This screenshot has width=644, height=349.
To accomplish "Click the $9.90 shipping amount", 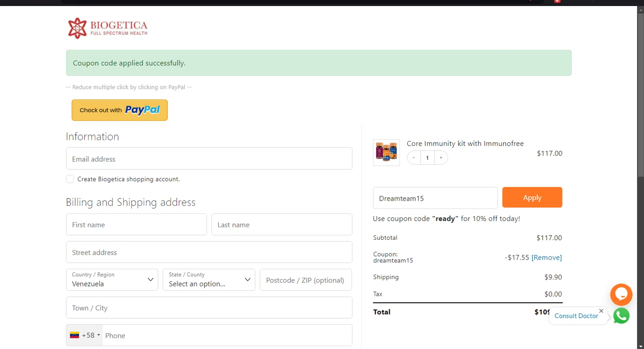I will (x=553, y=277).
